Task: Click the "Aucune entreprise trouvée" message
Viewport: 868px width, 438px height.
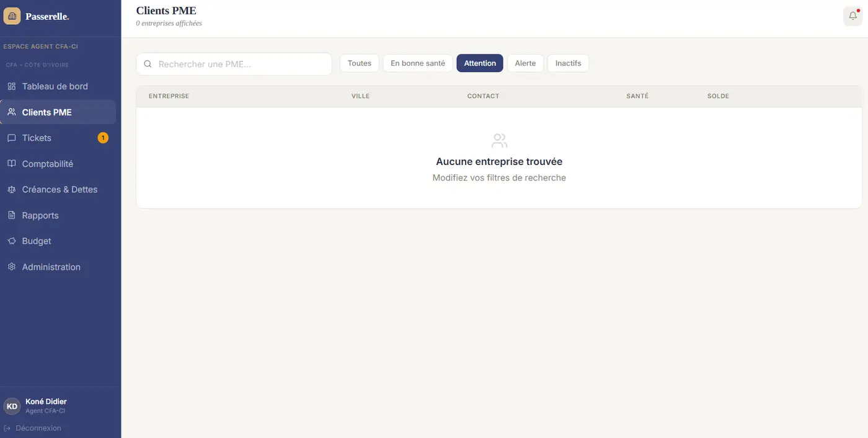Action: pyautogui.click(x=499, y=161)
